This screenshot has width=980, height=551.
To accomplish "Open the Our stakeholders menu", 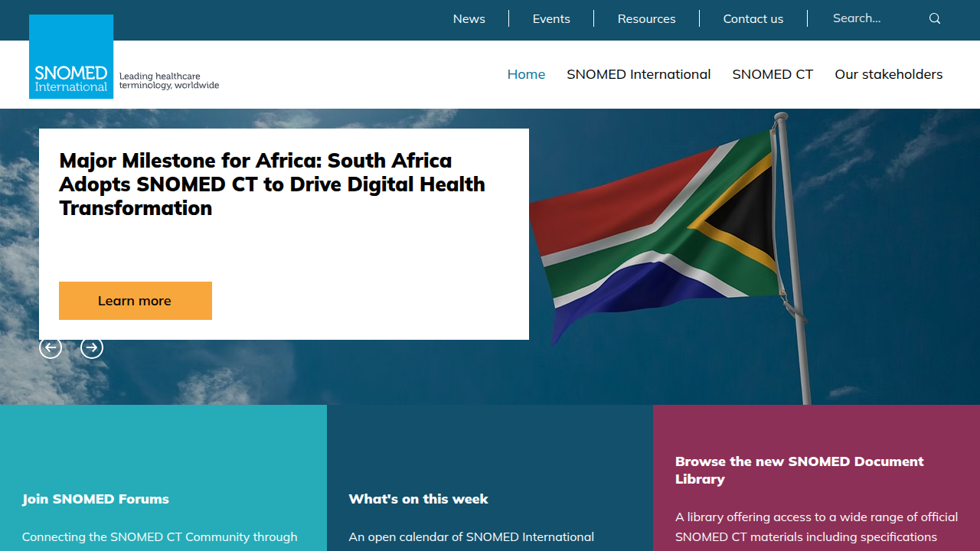I will click(x=888, y=74).
